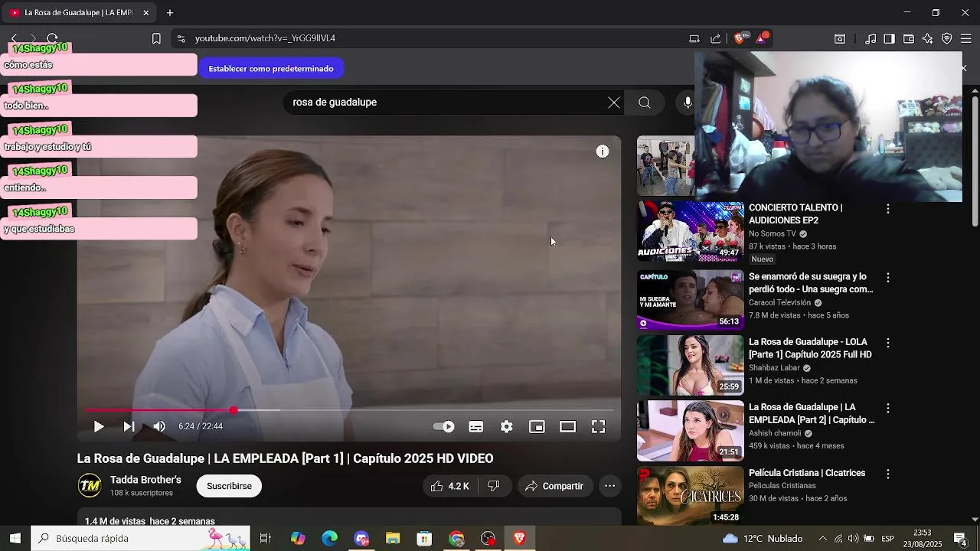This screenshot has width=980, height=551.
Task: Like the video with 4.2 K
Action: coord(449,486)
